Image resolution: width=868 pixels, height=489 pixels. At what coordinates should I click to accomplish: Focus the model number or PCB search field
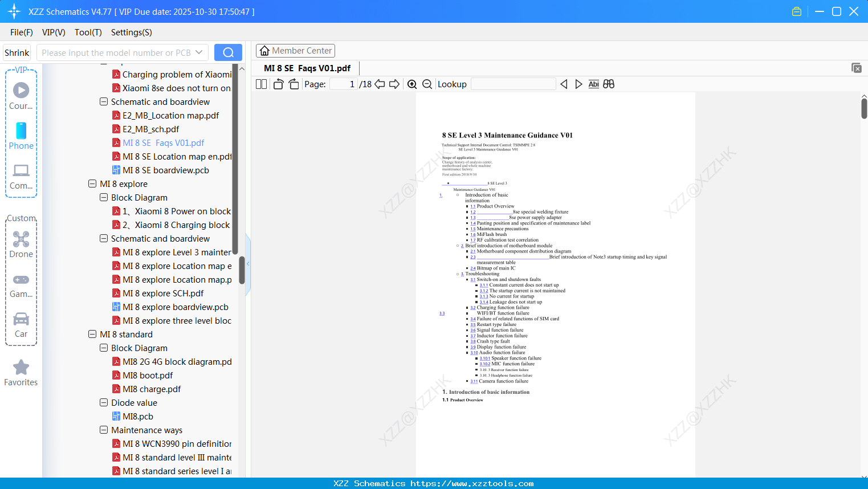click(116, 52)
